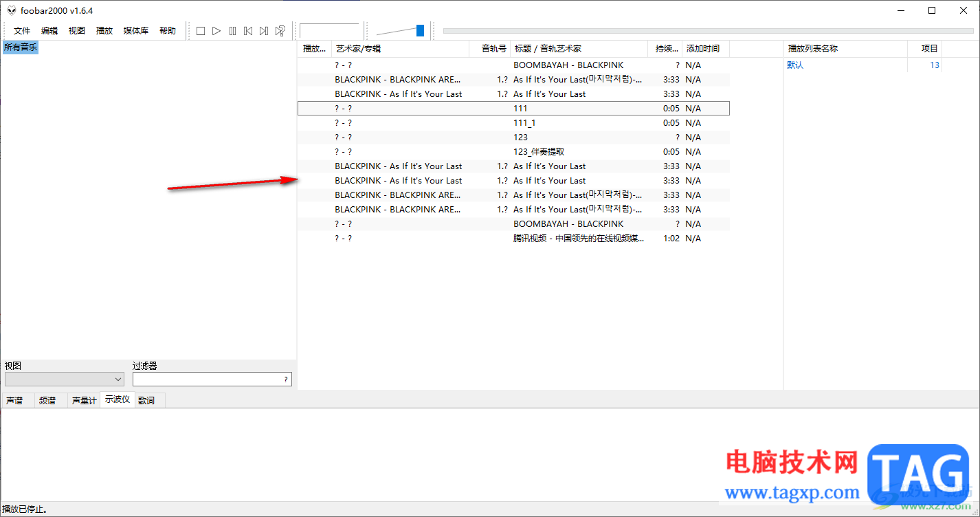
Task: Sort by 标题 / 音轨艺术家 column header
Action: [579, 49]
